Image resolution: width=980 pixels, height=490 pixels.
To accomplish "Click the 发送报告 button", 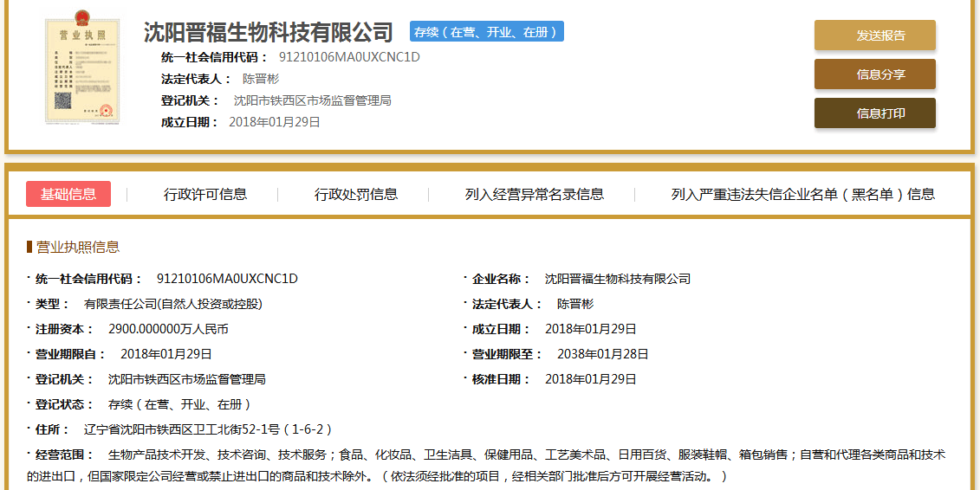I will click(x=874, y=35).
